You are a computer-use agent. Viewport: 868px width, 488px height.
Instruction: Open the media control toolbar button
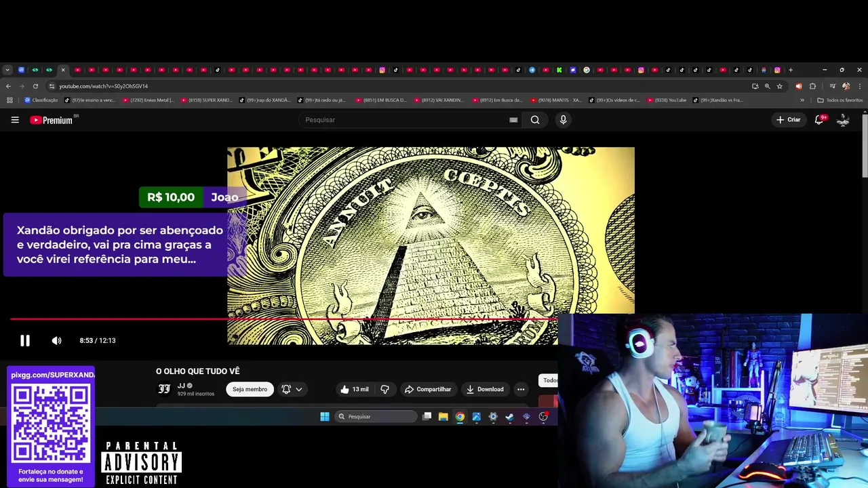click(x=832, y=86)
